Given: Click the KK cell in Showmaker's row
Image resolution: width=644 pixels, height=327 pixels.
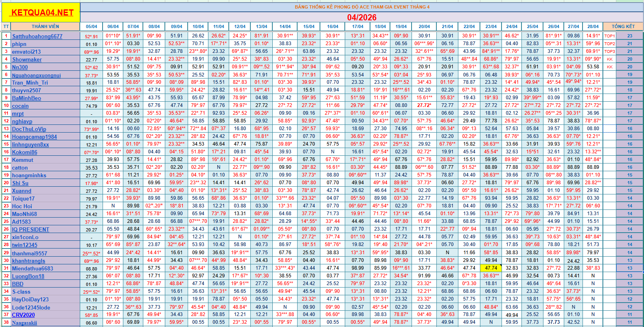Looking at the screenshot, I should point(609,59).
